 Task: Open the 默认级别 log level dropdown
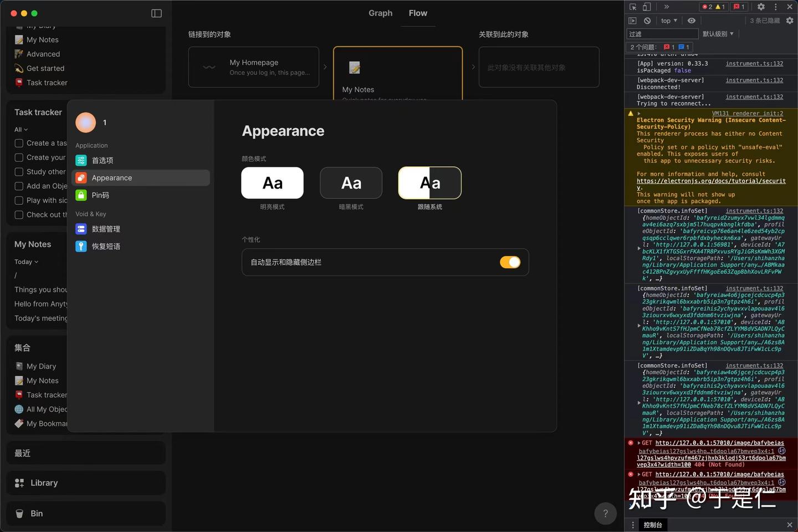tap(718, 34)
